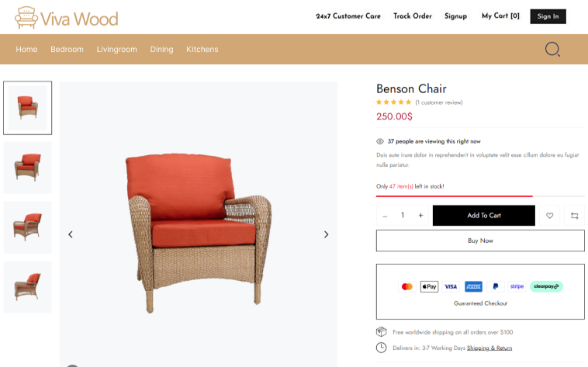
Task: Select the second chair thumbnail
Action: point(28,168)
